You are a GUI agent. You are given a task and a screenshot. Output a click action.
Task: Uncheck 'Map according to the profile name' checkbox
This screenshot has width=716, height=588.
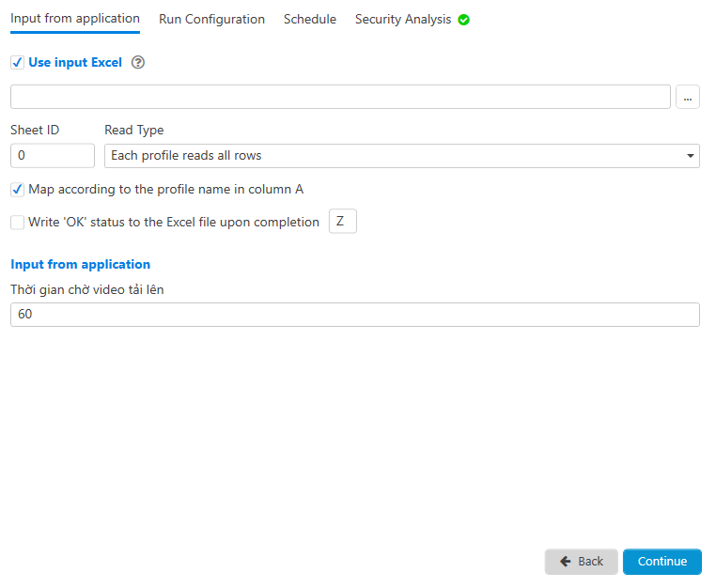point(17,190)
